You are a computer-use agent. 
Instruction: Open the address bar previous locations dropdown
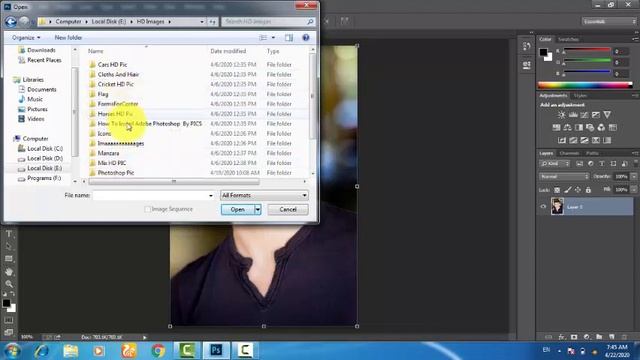click(x=202, y=21)
